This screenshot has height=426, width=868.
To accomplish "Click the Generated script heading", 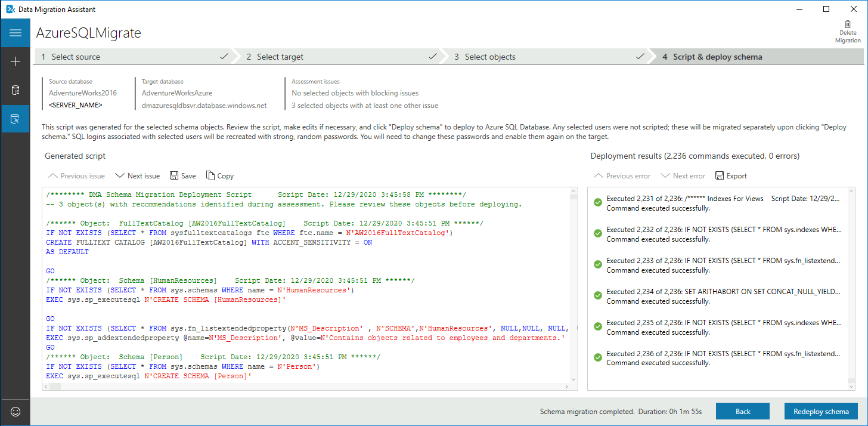I will (x=75, y=156).
